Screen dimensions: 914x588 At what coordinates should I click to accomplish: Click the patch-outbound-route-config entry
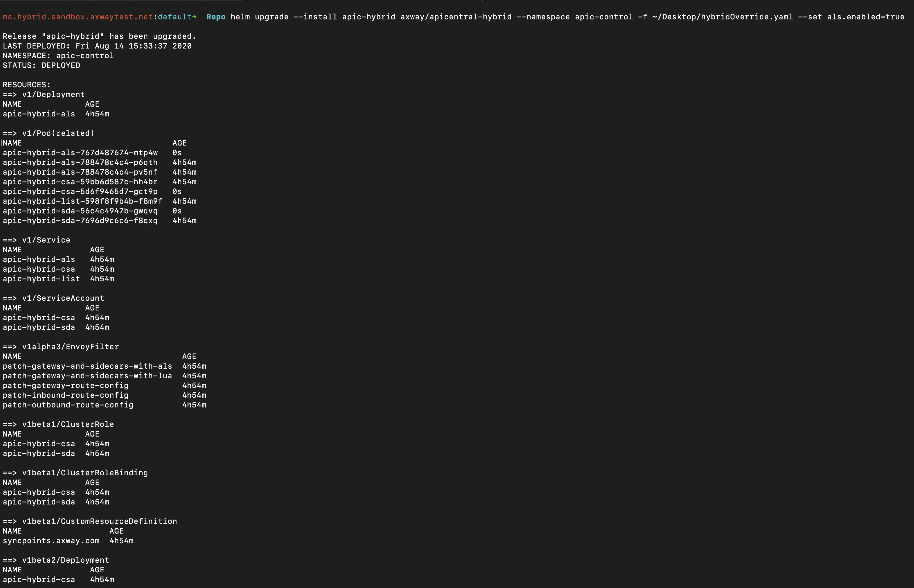click(x=68, y=405)
